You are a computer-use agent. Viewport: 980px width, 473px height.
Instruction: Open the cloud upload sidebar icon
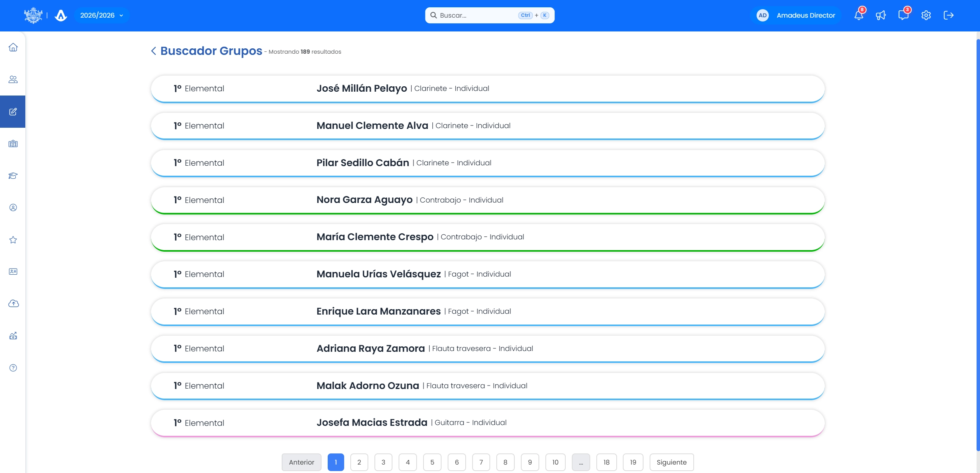[x=13, y=303]
